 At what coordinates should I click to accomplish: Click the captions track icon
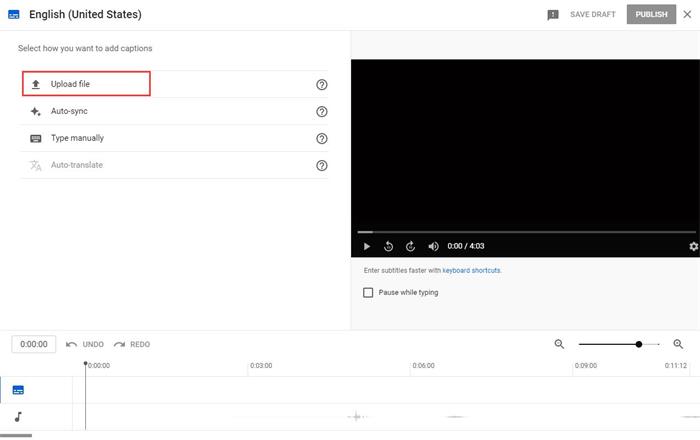tap(18, 390)
